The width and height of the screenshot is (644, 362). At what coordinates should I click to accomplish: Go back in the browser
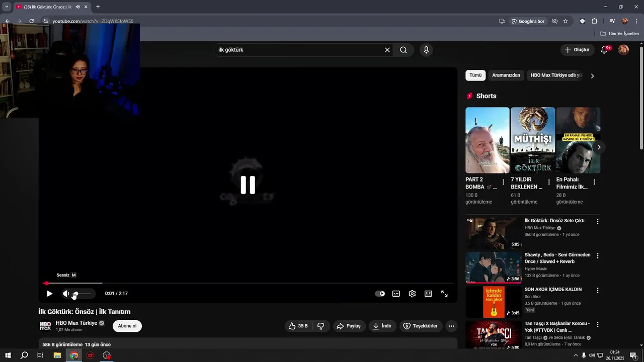click(8, 21)
